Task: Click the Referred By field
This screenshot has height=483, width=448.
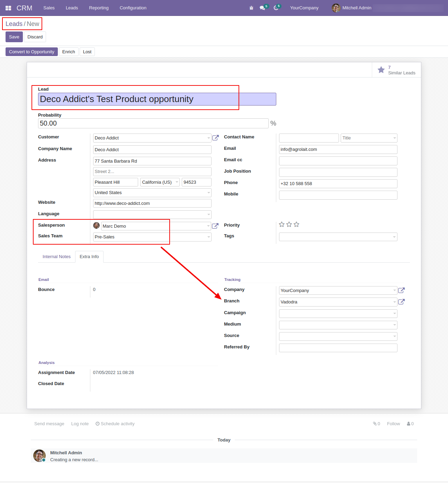Action: pyautogui.click(x=338, y=348)
